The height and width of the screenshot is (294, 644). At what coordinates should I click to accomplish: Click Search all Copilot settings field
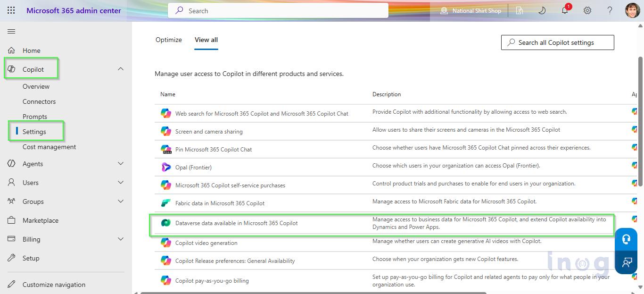click(558, 42)
